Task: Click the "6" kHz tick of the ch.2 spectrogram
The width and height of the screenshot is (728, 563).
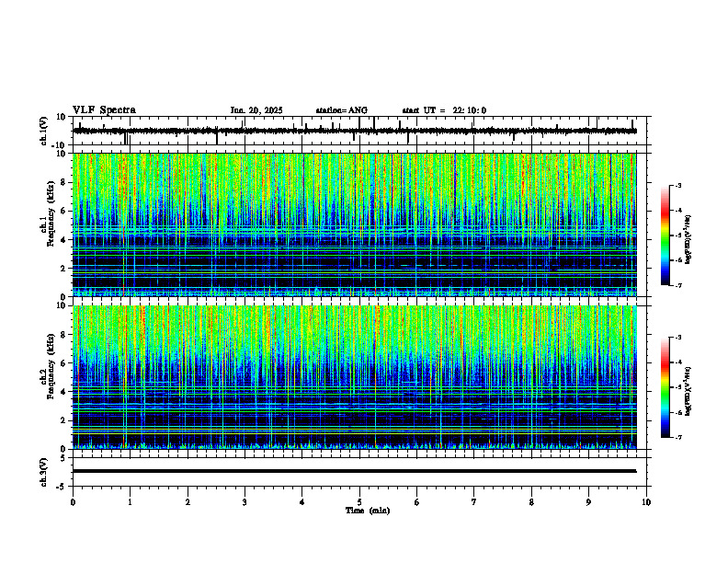Action: click(x=63, y=363)
